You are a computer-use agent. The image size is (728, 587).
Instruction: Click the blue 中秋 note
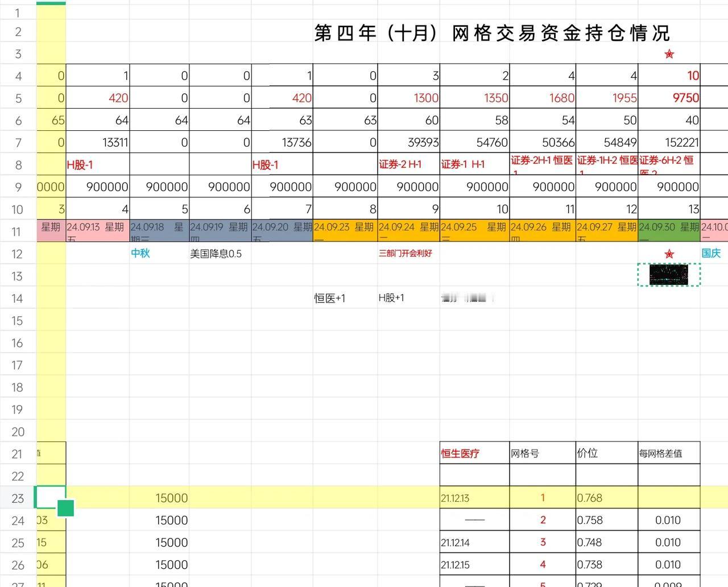140,253
